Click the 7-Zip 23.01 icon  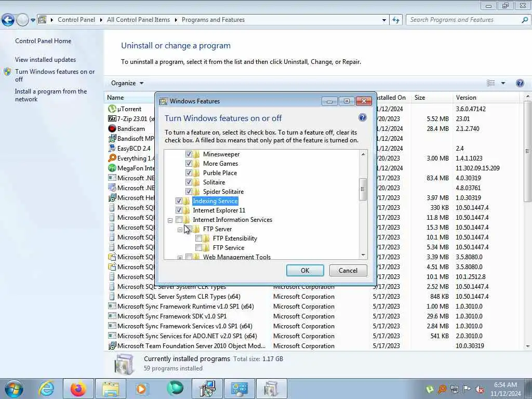click(112, 119)
